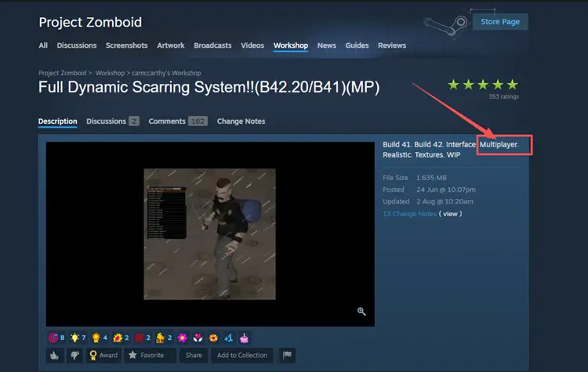588x372 pixels.
Task: Click the golden presents award icon
Action: (160, 338)
